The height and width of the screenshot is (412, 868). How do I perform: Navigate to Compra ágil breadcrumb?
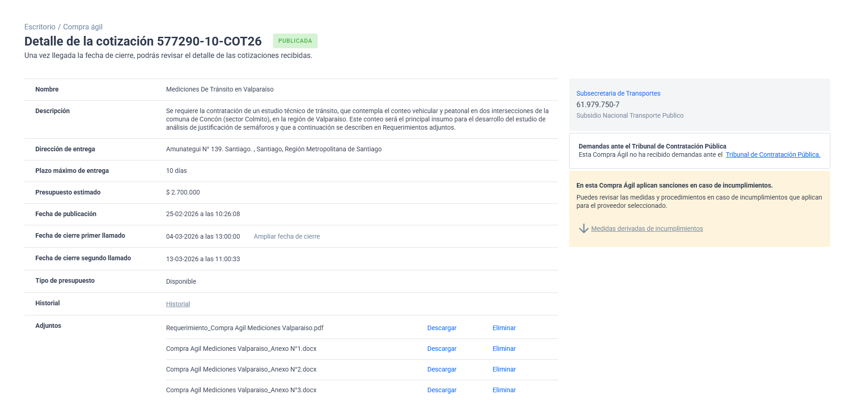click(x=83, y=27)
